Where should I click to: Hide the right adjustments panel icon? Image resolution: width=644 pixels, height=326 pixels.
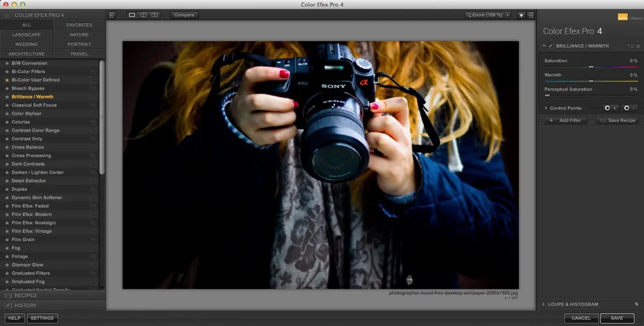click(x=531, y=15)
